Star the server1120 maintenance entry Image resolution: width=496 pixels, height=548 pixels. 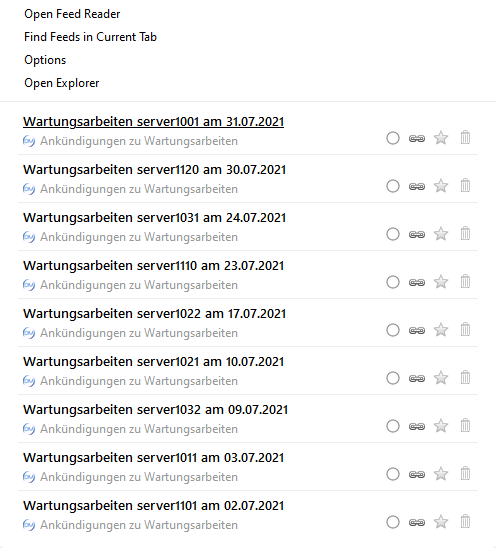tap(441, 186)
